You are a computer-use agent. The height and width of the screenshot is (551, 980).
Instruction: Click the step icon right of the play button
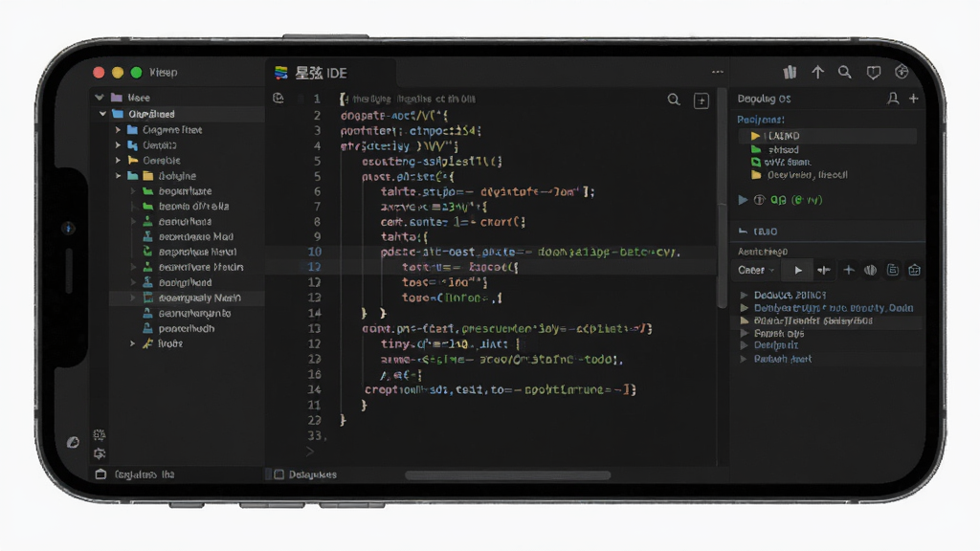coord(824,271)
